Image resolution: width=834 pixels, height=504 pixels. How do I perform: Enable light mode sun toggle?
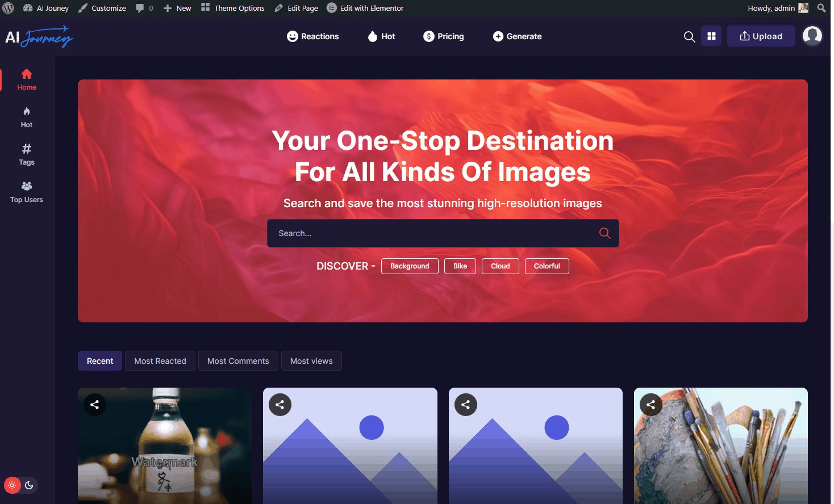[12, 485]
